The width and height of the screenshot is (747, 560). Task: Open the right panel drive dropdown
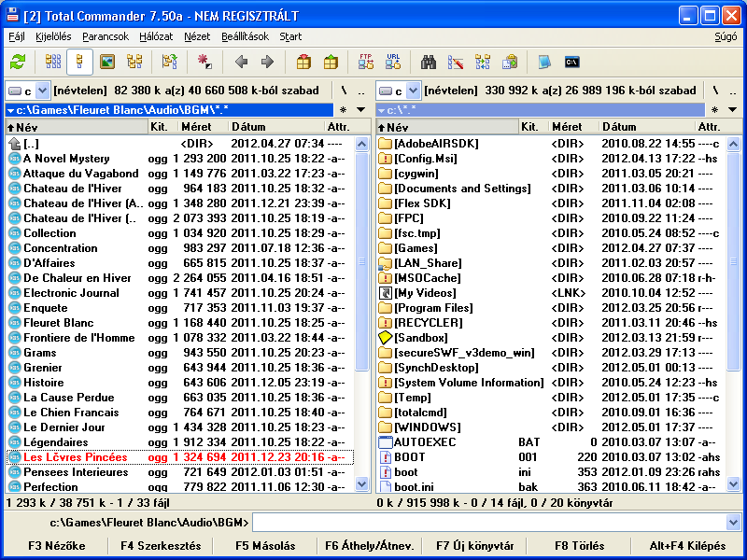point(413,91)
